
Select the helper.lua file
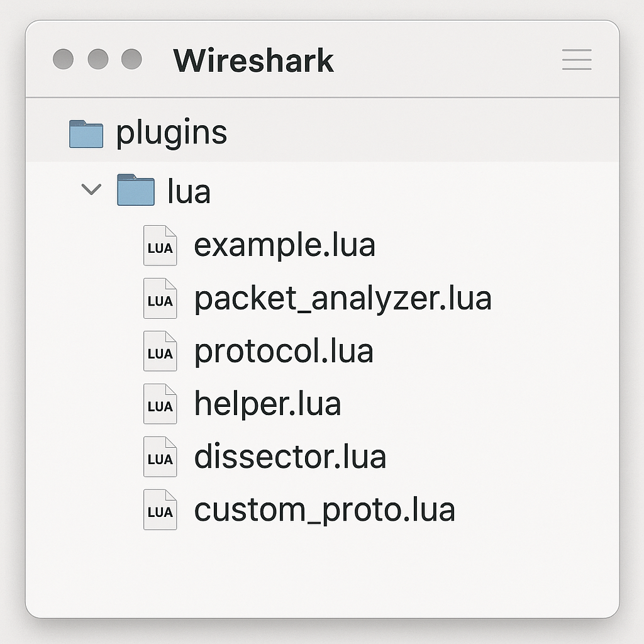267,404
